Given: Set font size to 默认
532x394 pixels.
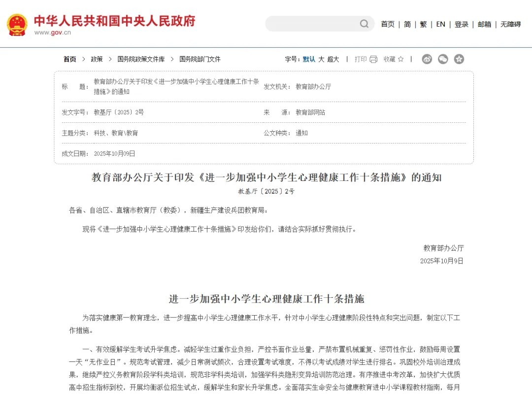Looking at the screenshot, I should [309, 59].
